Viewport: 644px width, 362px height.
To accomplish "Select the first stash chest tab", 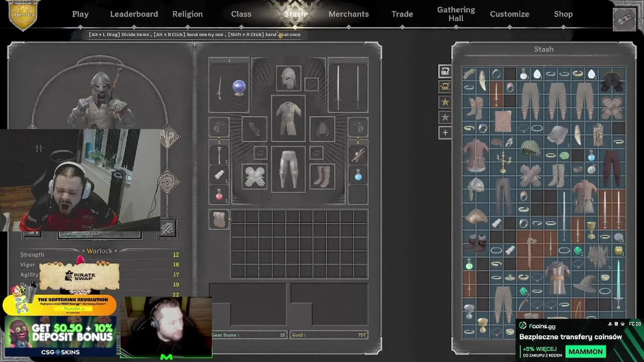I will [445, 71].
